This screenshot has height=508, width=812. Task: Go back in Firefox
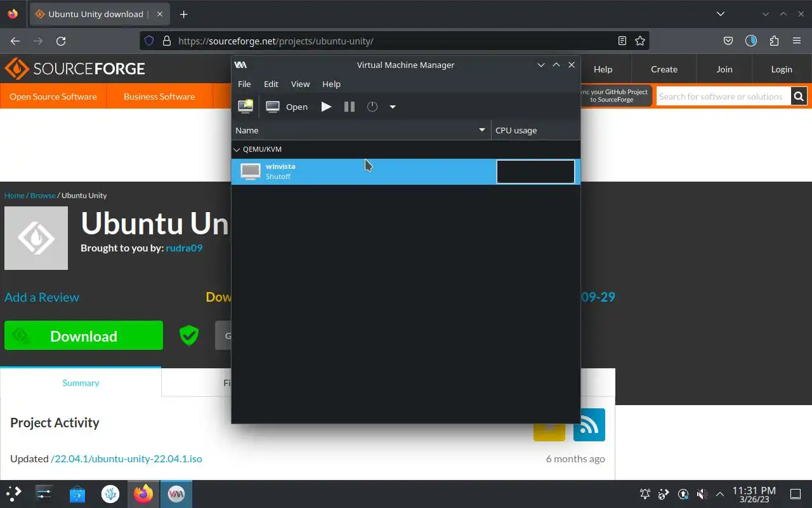click(x=15, y=41)
